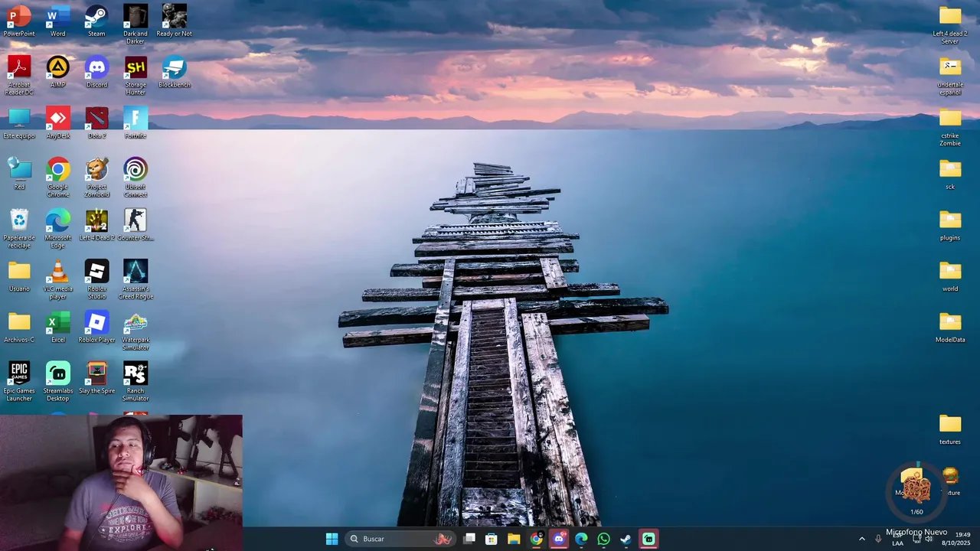980x551 pixels.
Task: Select the undertale español folder
Action: (950, 75)
